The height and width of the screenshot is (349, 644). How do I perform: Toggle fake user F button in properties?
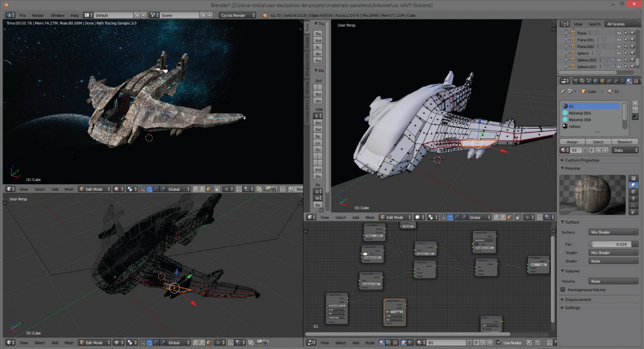tap(592, 150)
